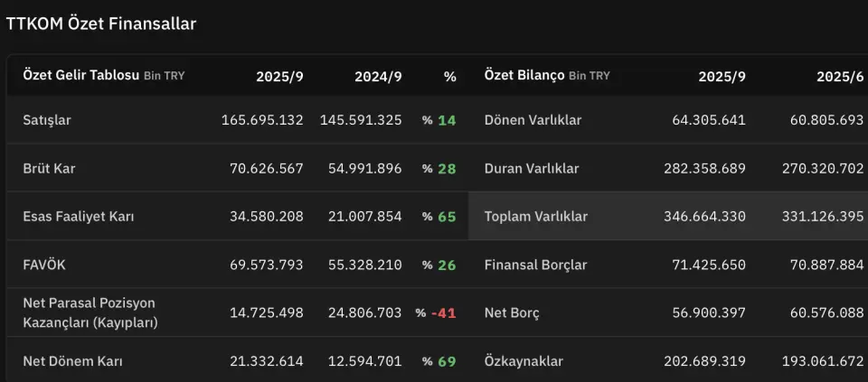Click the green 69 percent change value
This screenshot has height=382, width=868.
click(447, 361)
